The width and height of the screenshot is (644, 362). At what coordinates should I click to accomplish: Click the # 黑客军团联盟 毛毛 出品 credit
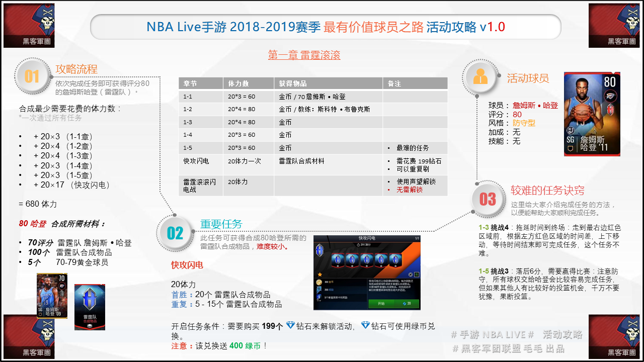pyautogui.click(x=508, y=348)
